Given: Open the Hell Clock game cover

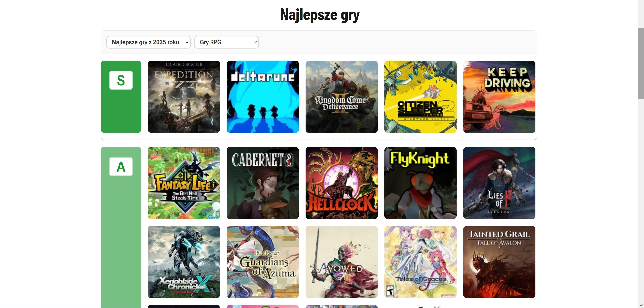Looking at the screenshot, I should click(x=341, y=183).
